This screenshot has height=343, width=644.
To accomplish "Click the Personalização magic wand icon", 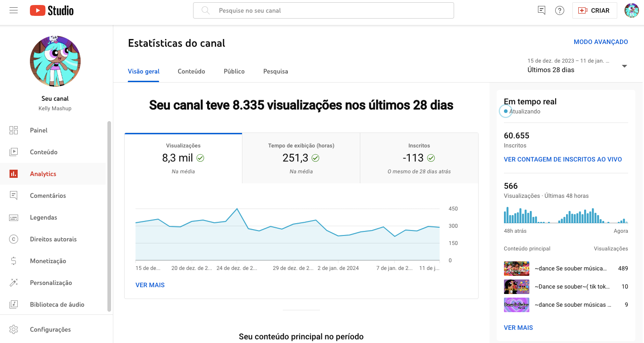I will [x=14, y=283].
